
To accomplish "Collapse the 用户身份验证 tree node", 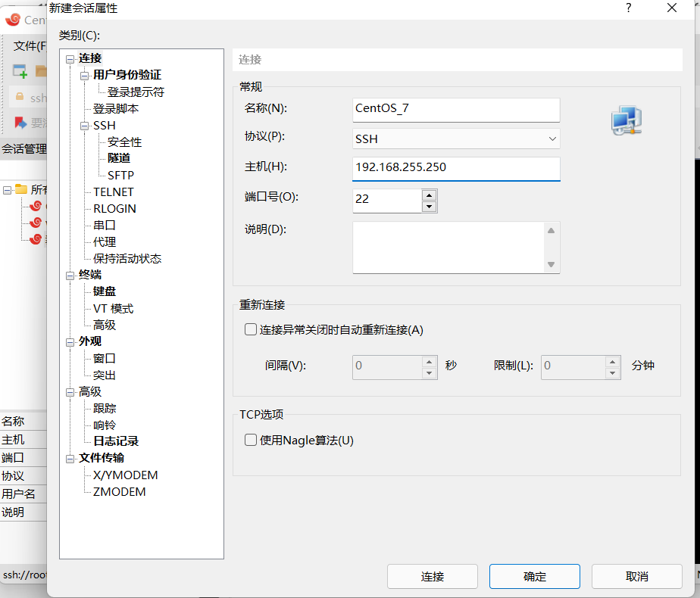I will click(x=84, y=76).
